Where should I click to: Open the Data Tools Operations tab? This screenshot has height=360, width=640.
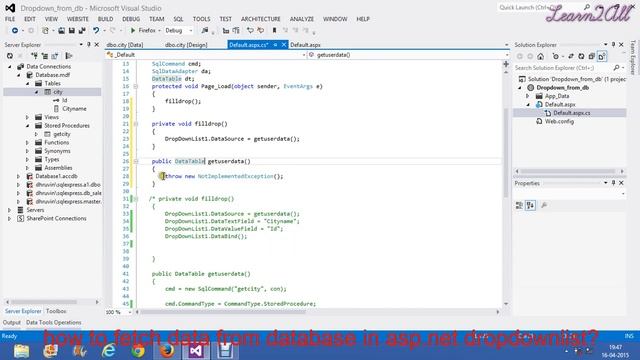53,322
